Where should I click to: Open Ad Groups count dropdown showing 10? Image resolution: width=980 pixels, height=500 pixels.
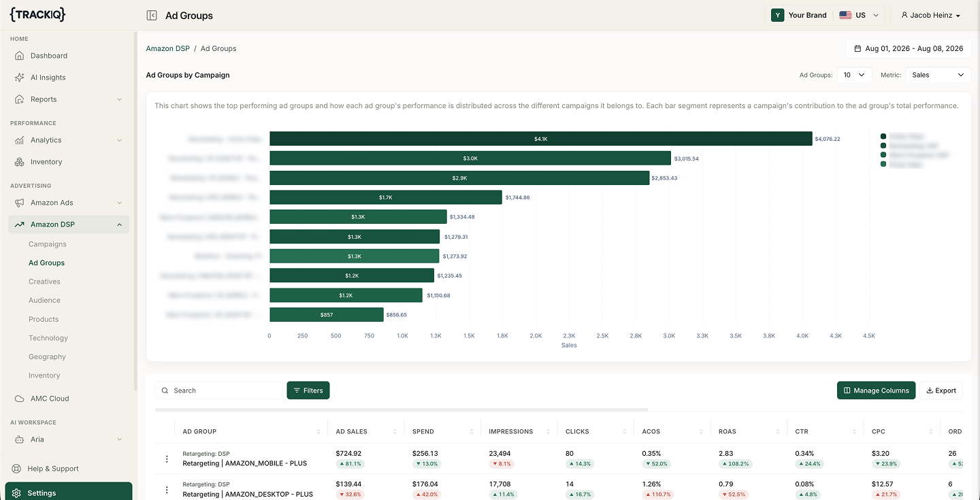[854, 75]
